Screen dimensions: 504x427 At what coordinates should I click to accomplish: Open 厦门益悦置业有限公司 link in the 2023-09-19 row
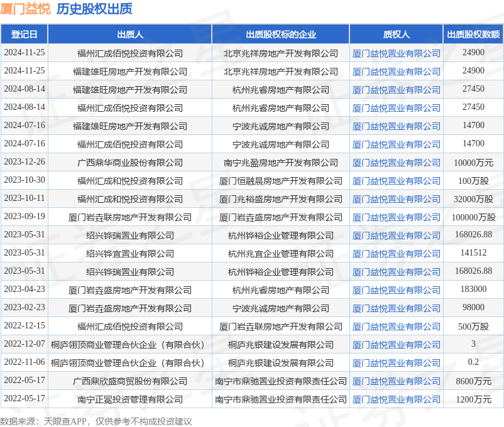[x=397, y=217]
